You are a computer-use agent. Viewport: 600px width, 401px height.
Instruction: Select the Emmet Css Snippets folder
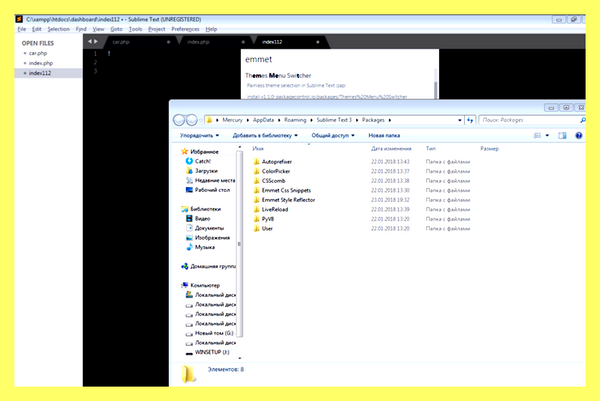pos(282,190)
